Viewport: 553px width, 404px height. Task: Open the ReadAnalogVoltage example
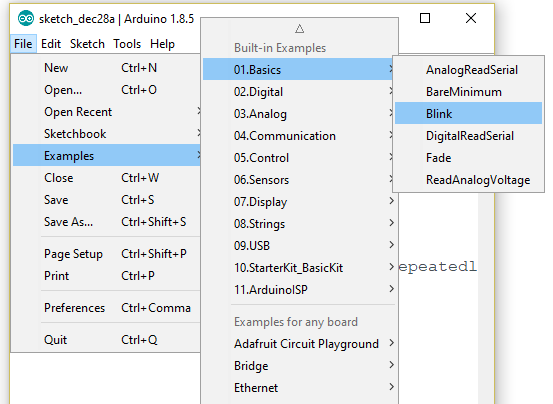pyautogui.click(x=468, y=180)
